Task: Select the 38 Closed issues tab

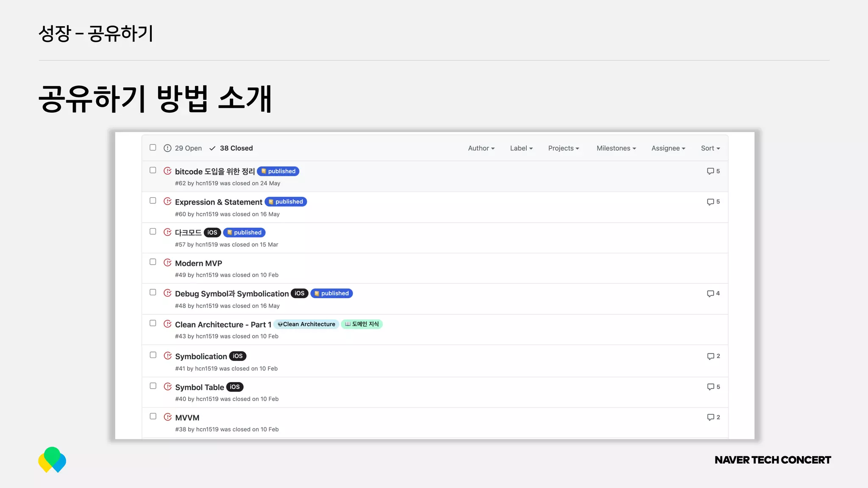Action: pyautogui.click(x=236, y=148)
